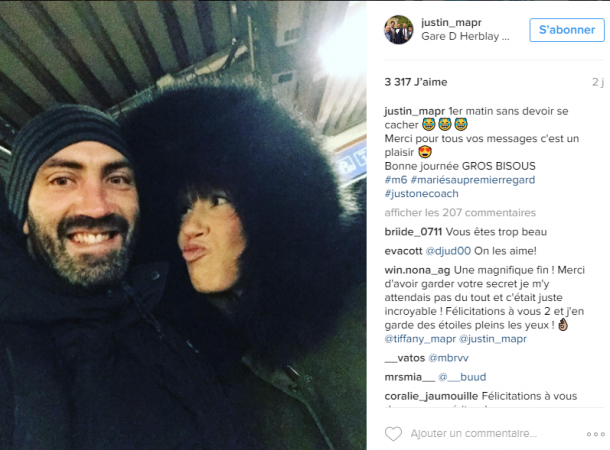Open the @tiffany_mapr mention
This screenshot has width=610, height=450.
click(x=420, y=339)
